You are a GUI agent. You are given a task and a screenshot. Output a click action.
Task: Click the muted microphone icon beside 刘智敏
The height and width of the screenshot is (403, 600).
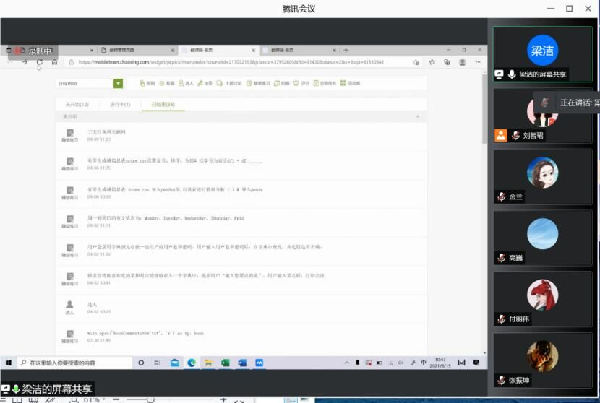[515, 135]
